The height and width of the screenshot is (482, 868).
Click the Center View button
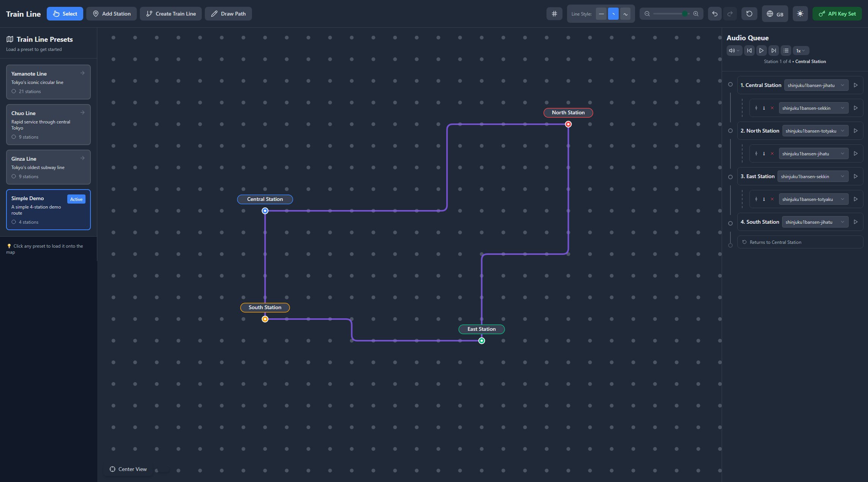click(x=128, y=469)
